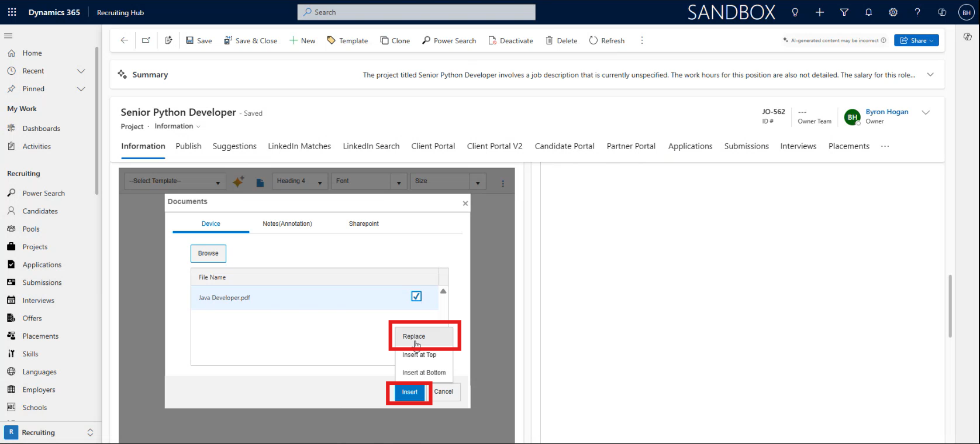Open record in new window icon

coord(146,40)
